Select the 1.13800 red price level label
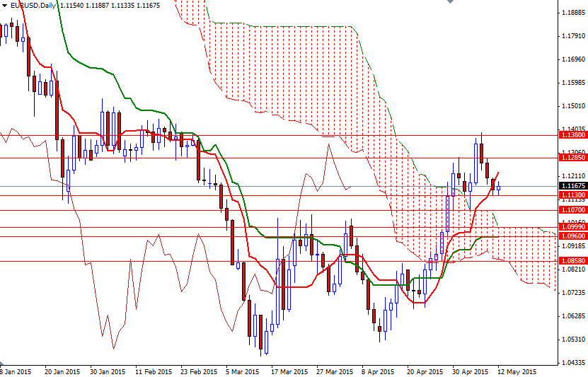 tap(572, 135)
